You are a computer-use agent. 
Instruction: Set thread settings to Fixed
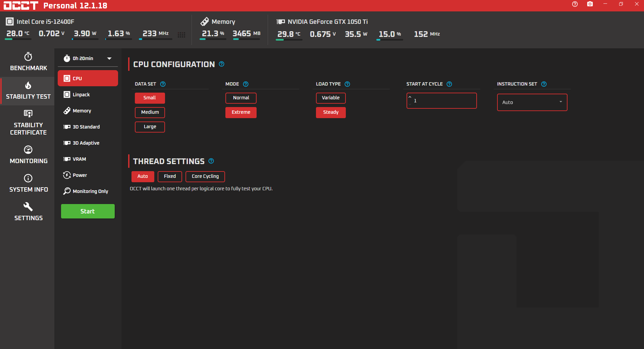click(170, 177)
